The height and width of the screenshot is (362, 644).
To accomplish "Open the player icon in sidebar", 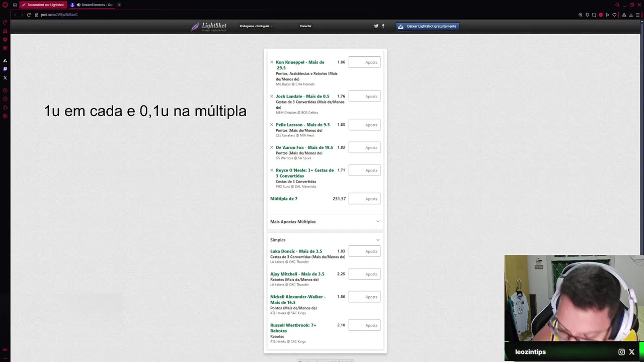I will [5, 90].
